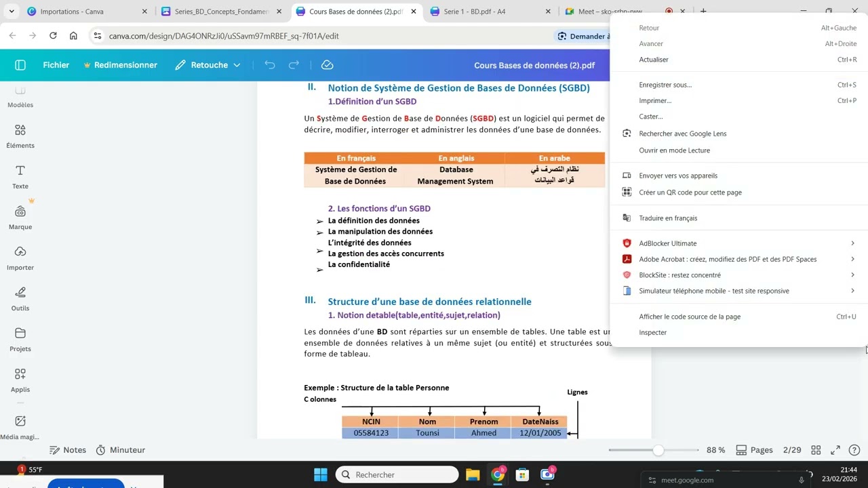Open the Importer sidebar panel
The height and width of the screenshot is (488, 868).
coord(20,258)
